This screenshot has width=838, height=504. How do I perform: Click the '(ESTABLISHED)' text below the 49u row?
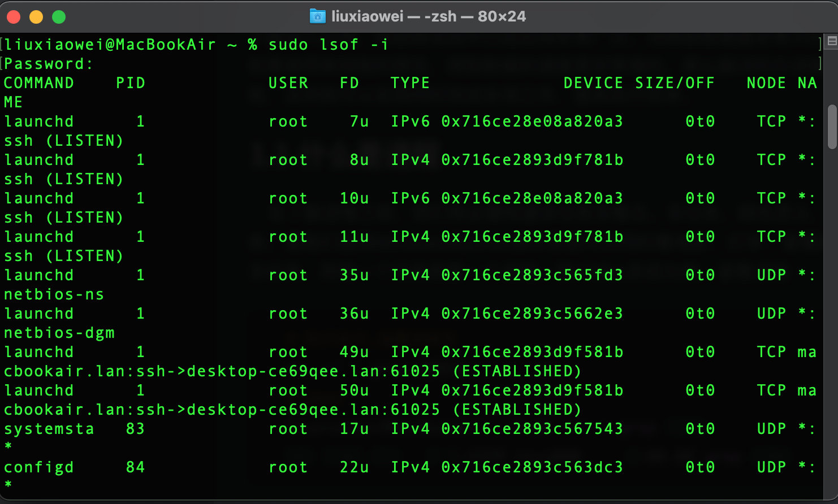tap(517, 371)
